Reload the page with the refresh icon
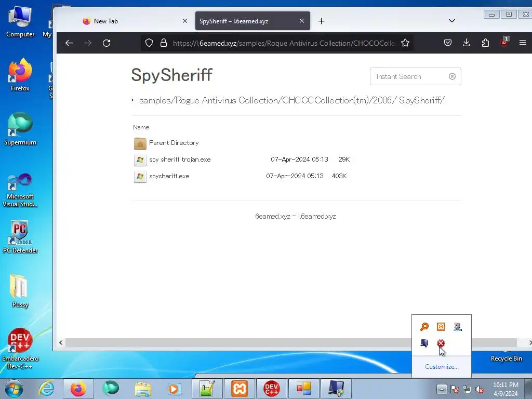Image resolution: width=532 pixels, height=399 pixels. 107,43
